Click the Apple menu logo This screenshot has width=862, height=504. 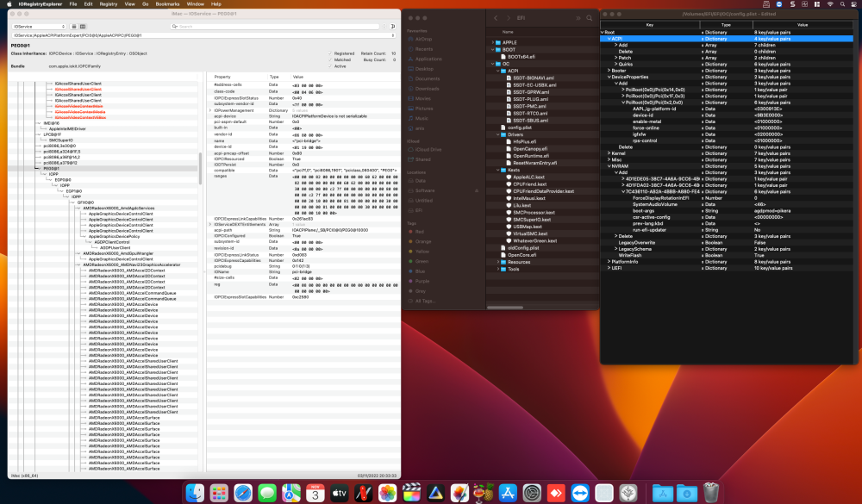[x=9, y=3]
